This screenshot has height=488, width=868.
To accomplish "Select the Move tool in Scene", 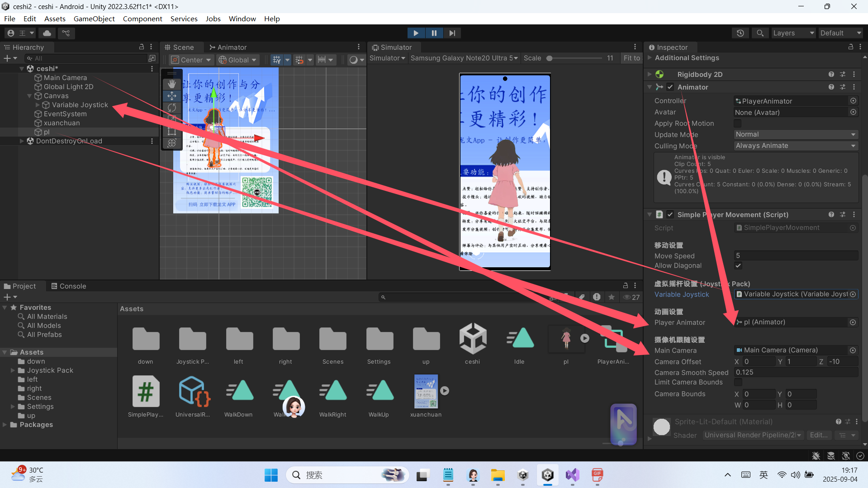I will pos(172,96).
